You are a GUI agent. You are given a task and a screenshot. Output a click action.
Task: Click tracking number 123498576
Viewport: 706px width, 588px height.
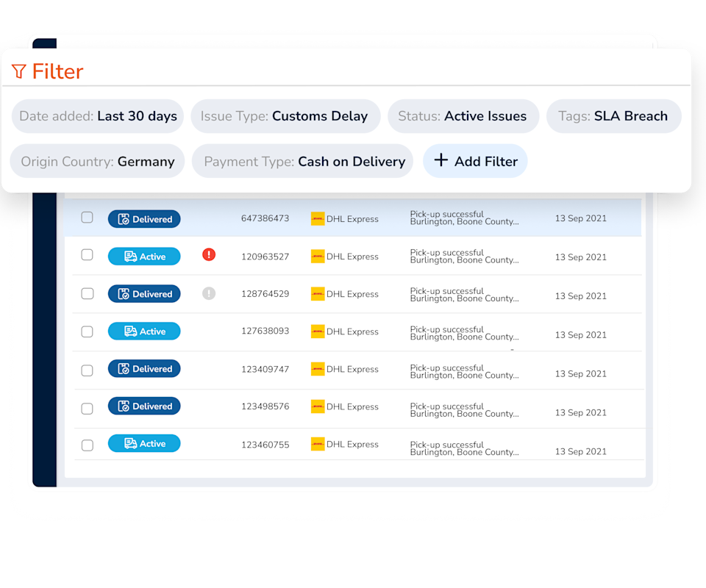click(265, 406)
